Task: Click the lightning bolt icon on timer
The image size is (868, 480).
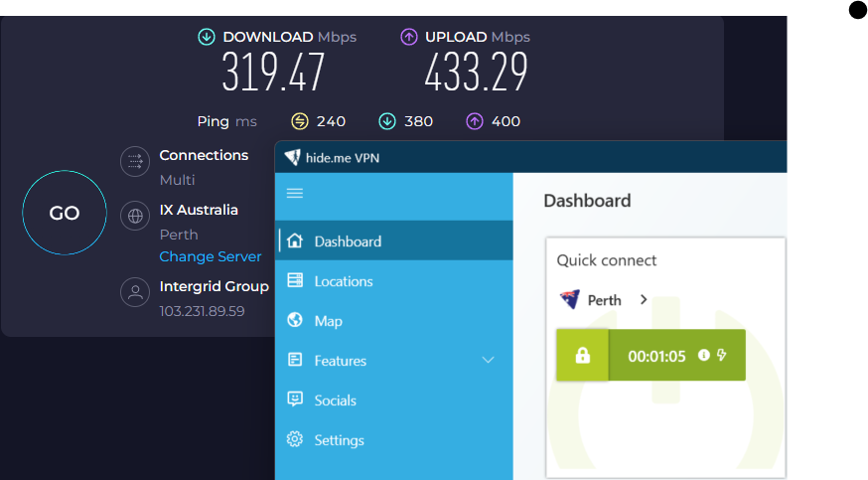Action: click(721, 355)
